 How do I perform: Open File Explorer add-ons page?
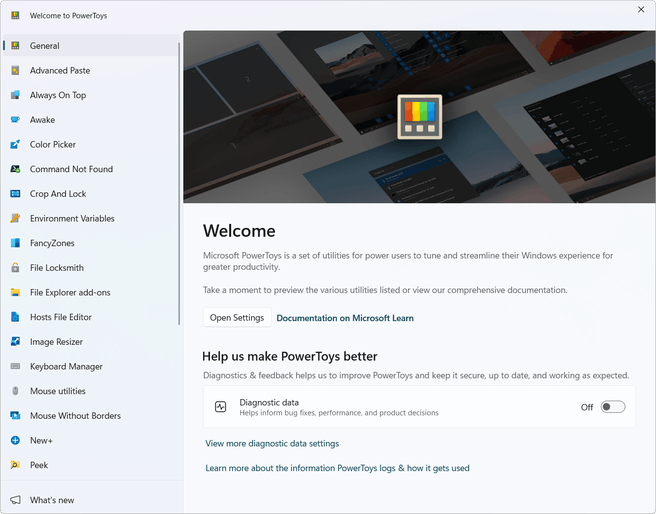[x=91, y=292]
